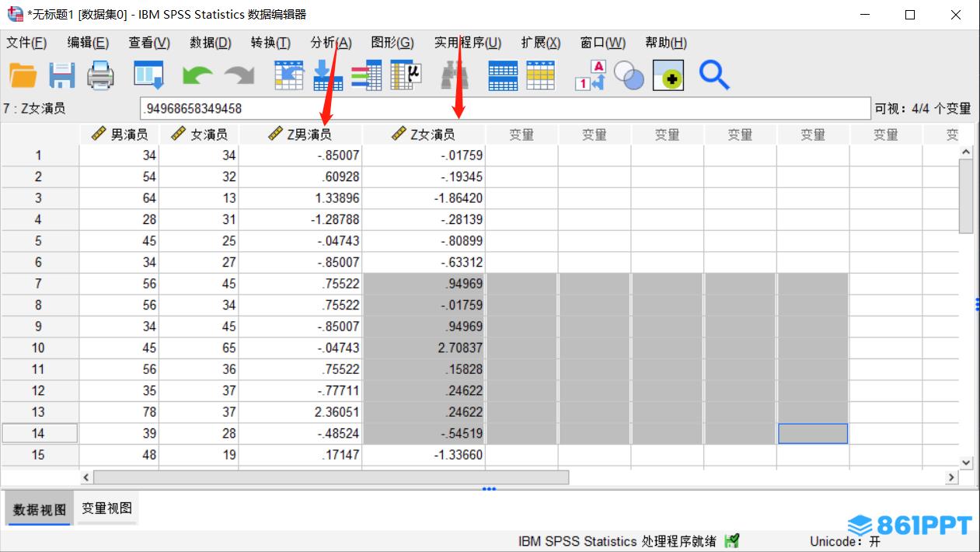Screen dimensions: 980x552
Task: Insert cases using the toolbar icon
Action: click(x=502, y=75)
